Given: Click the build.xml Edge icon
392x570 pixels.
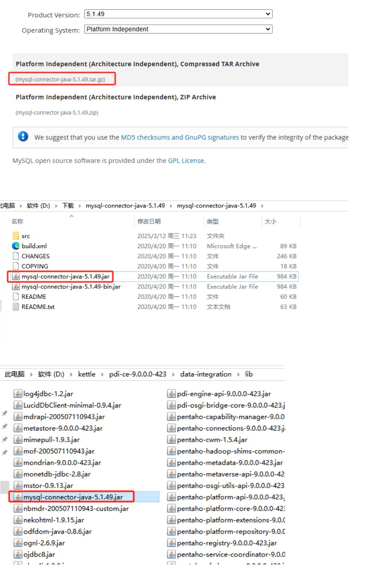Looking at the screenshot, I should pyautogui.click(x=16, y=246).
